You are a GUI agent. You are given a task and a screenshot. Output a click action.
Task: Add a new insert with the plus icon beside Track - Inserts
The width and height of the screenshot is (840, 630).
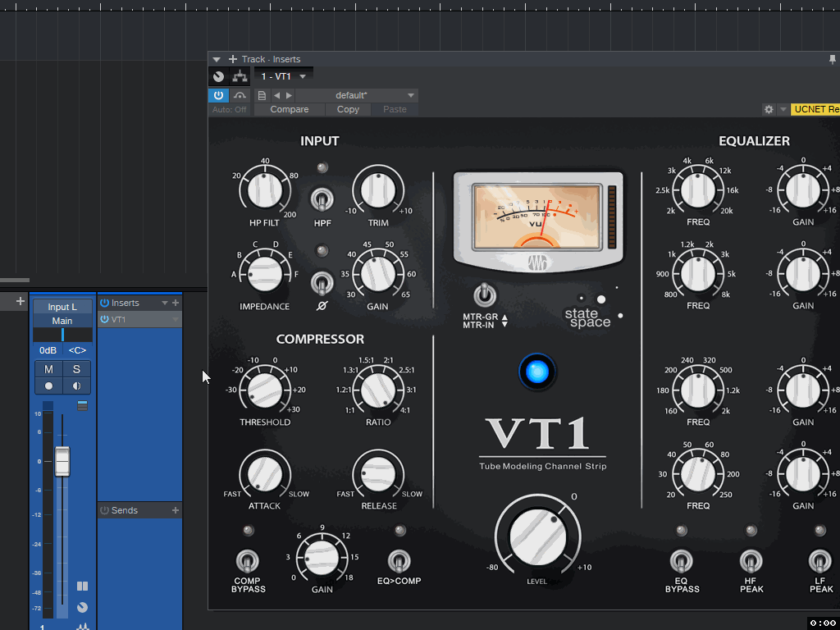pyautogui.click(x=232, y=59)
